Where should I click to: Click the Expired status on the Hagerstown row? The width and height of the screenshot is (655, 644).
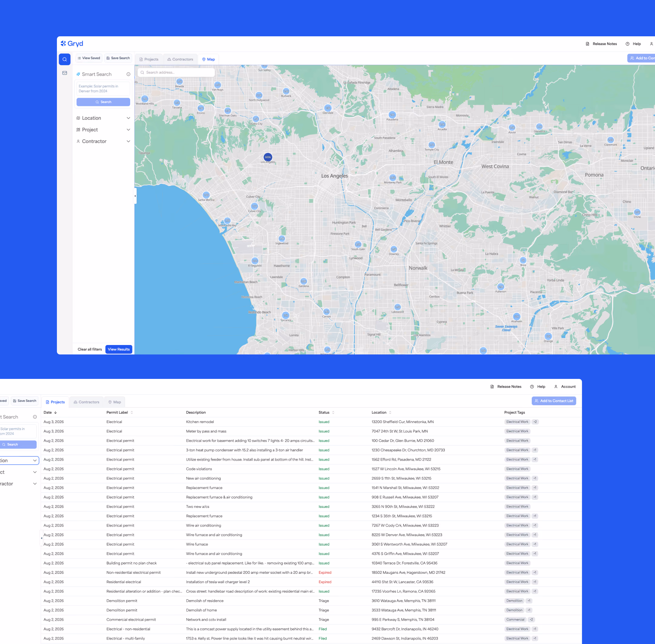(325, 572)
